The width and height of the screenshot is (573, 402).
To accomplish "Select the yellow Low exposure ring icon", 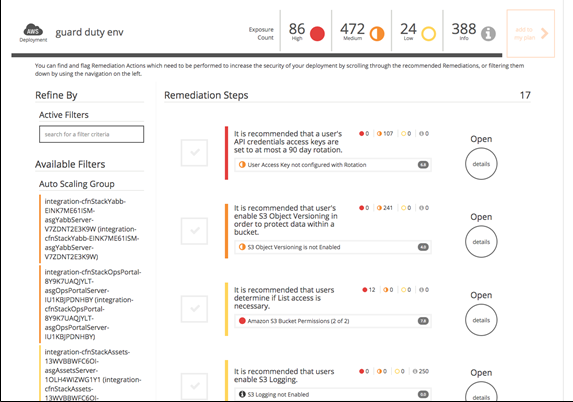I will tap(429, 34).
